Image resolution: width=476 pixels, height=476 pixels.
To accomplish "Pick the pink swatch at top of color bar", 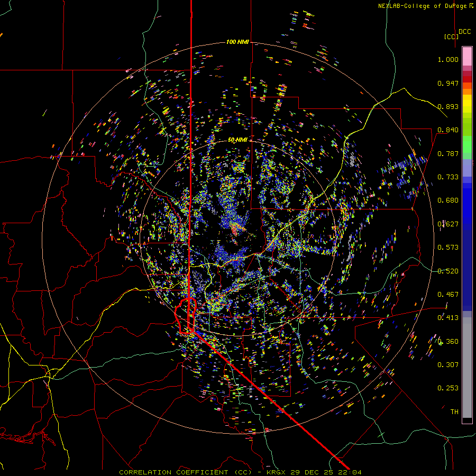I will pos(467,56).
